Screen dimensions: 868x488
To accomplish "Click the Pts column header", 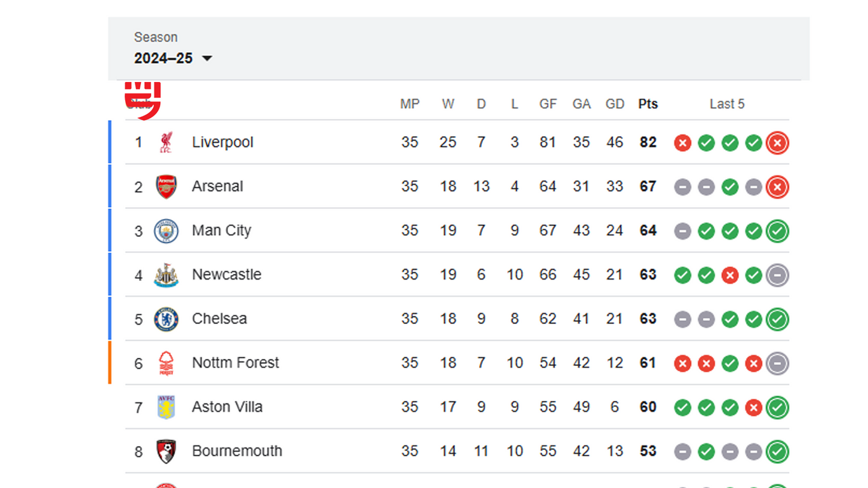I will click(648, 104).
